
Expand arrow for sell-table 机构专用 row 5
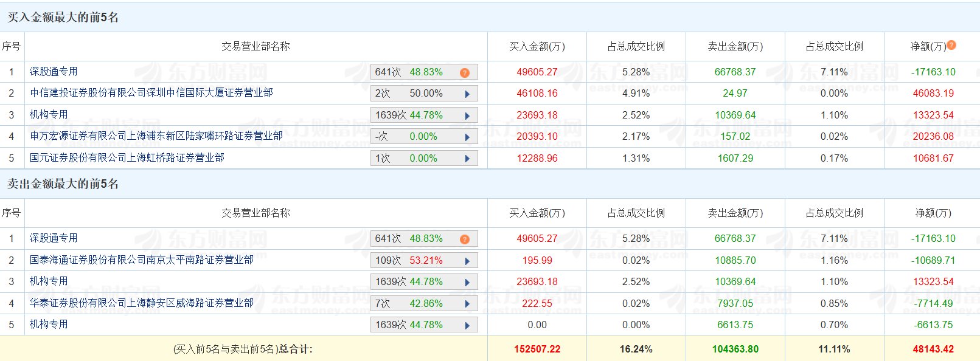point(467,325)
